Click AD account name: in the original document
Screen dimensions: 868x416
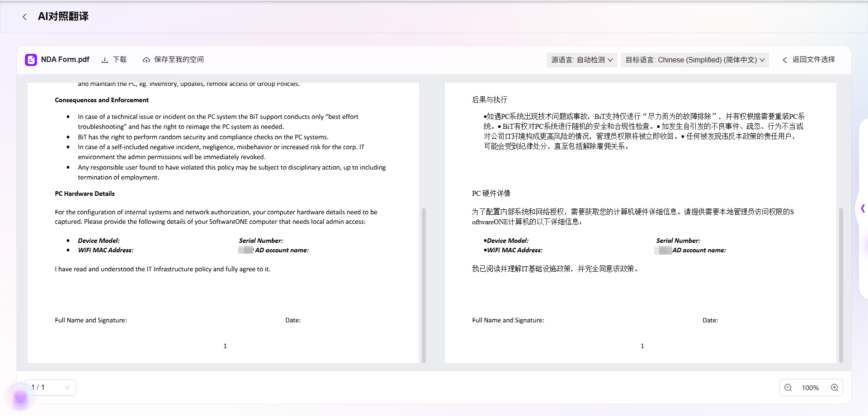(x=282, y=250)
